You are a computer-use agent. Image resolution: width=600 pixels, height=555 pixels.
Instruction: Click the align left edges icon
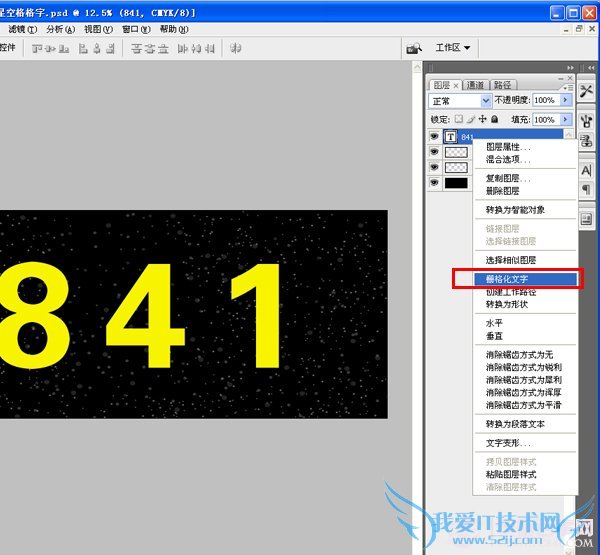[83, 49]
